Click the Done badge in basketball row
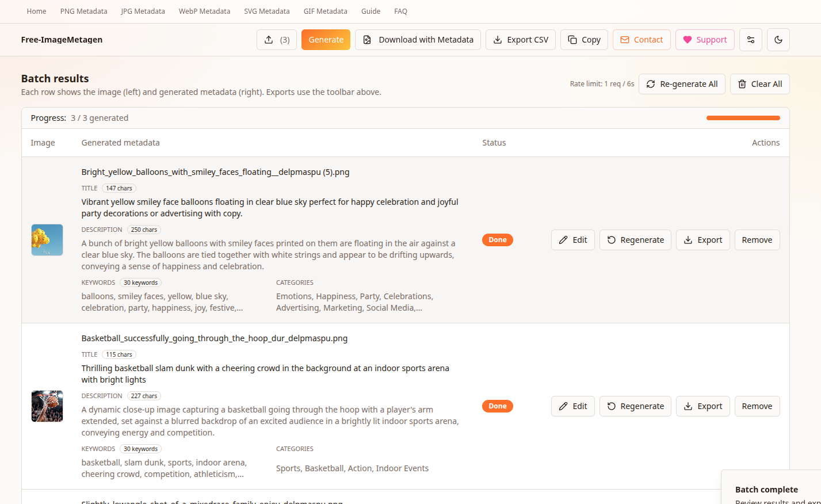Screen dimensions: 821x504 tap(498, 406)
